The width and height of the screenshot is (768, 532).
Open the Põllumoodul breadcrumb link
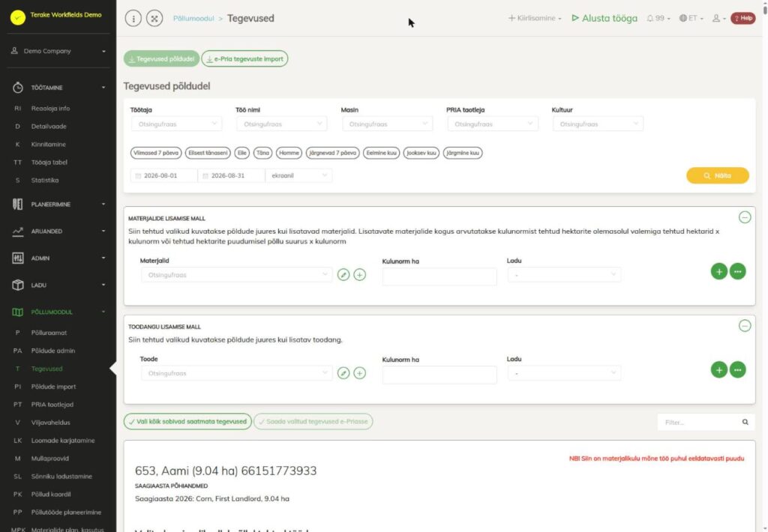click(x=193, y=19)
